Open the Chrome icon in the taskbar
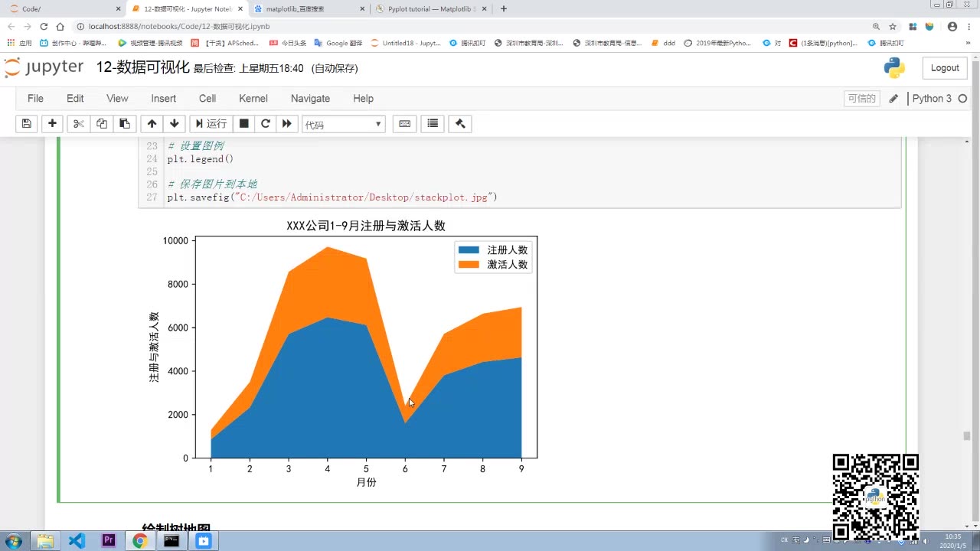Image resolution: width=980 pixels, height=551 pixels. (140, 541)
